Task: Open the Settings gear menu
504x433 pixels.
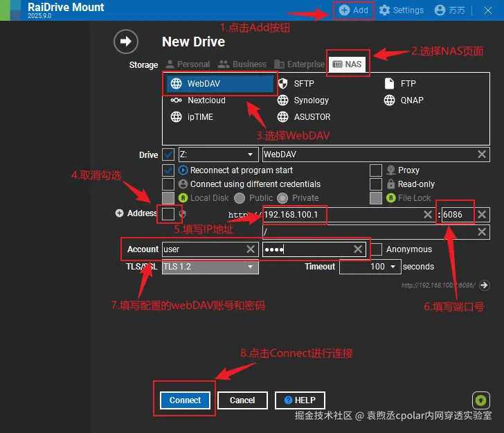Action: click(x=401, y=10)
